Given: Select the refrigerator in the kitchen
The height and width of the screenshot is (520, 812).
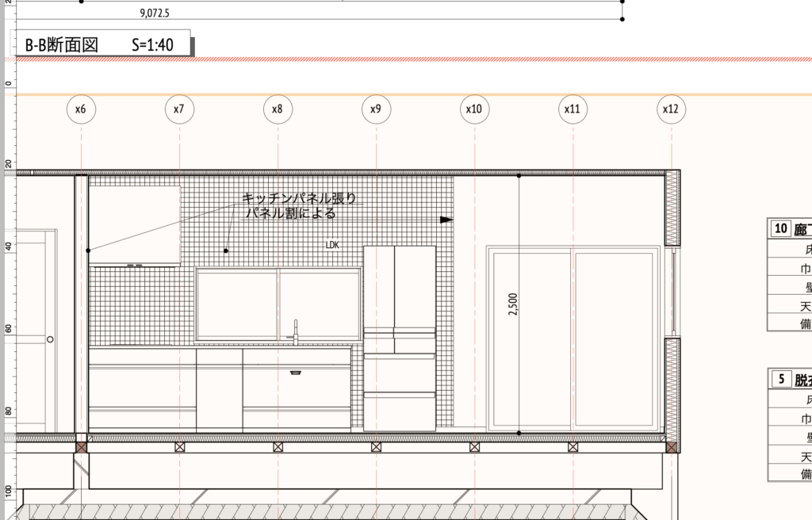Looking at the screenshot, I should point(399,338).
